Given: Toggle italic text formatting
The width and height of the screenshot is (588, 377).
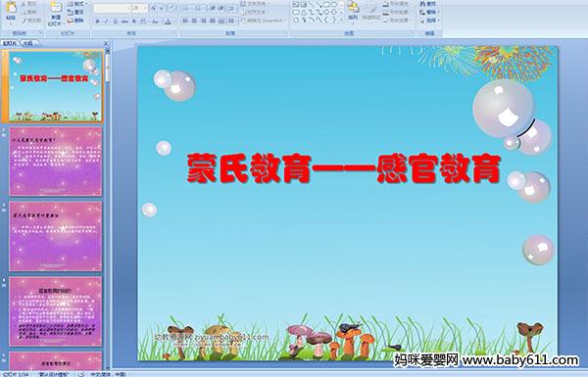Looking at the screenshot, I should pyautogui.click(x=106, y=22).
